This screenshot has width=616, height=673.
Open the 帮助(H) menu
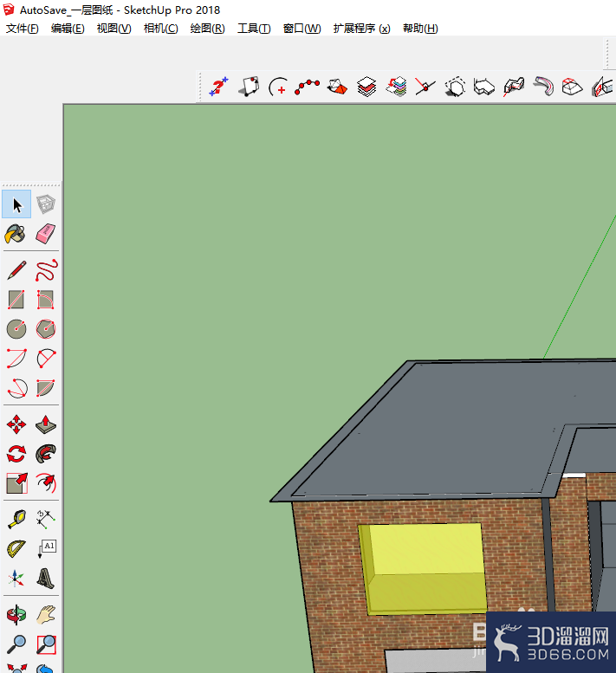tap(420, 29)
